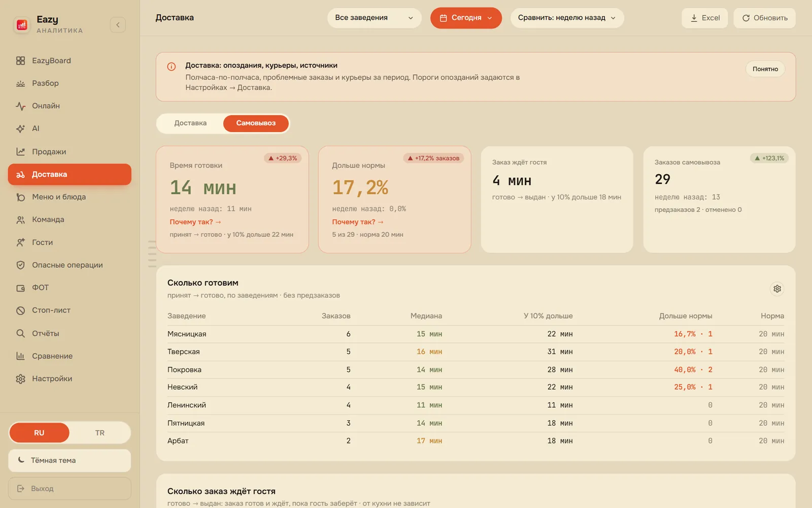This screenshot has width=812, height=508.
Task: Collapse the sidebar with chevron button
Action: [x=118, y=25]
